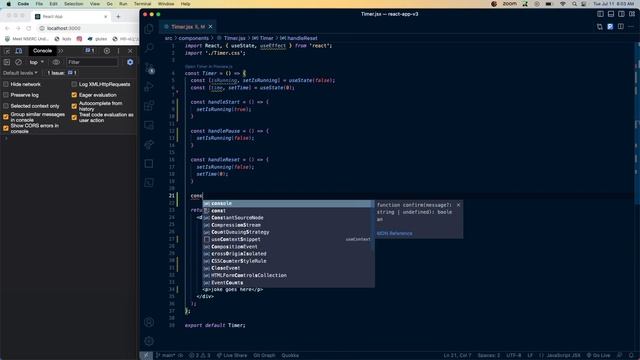
Task: Disable Treat code evaluation as user action
Action: pos(74,117)
